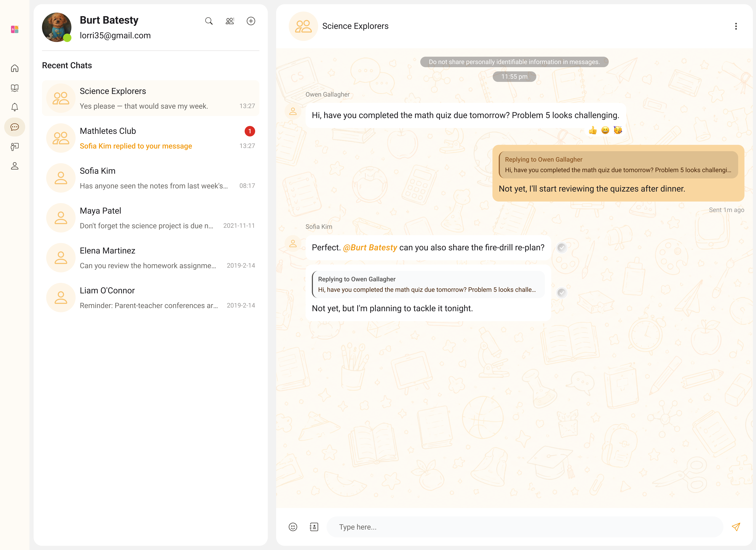Click the @Burt Batesty mention
The width and height of the screenshot is (756, 550).
click(x=370, y=248)
